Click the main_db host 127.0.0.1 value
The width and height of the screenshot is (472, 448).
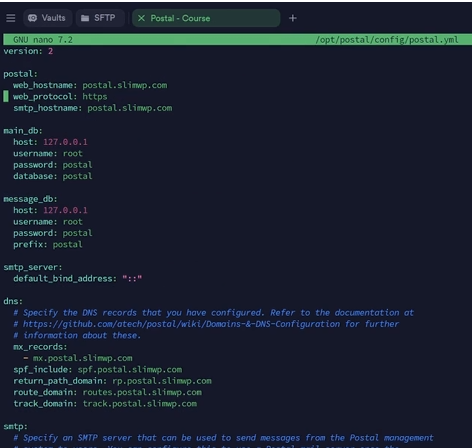tap(65, 142)
